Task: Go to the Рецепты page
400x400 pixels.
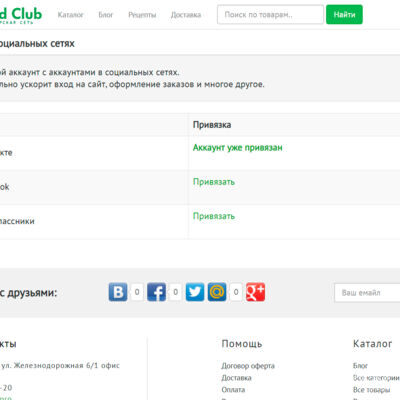Action: coord(142,15)
